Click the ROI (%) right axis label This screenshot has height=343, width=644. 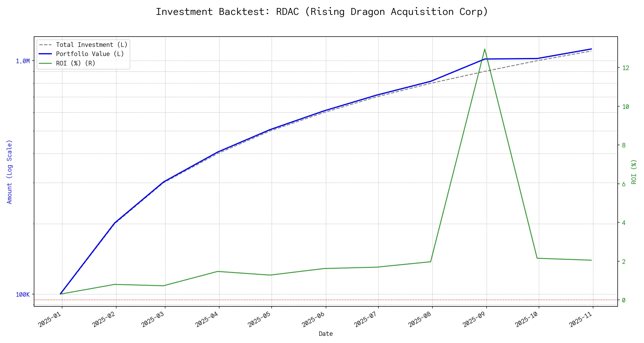pyautogui.click(x=634, y=172)
